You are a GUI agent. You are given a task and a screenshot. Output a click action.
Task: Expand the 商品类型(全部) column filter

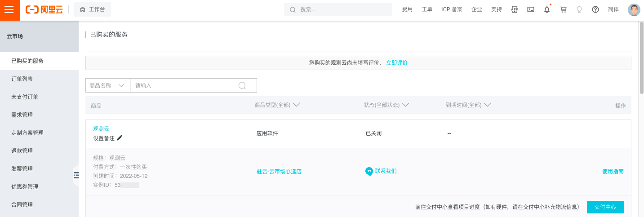pos(277,105)
